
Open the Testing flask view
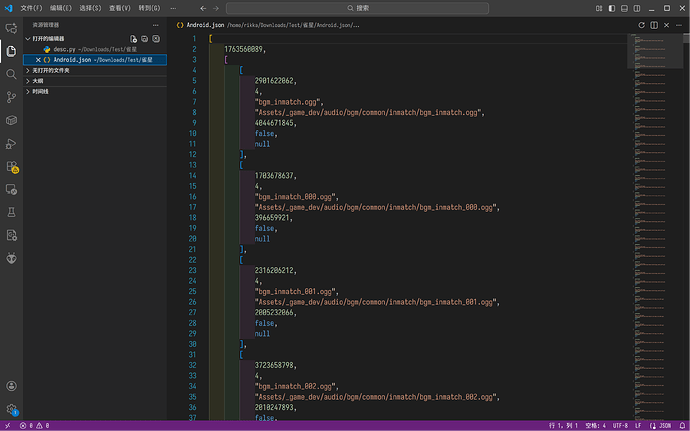tap(11, 212)
